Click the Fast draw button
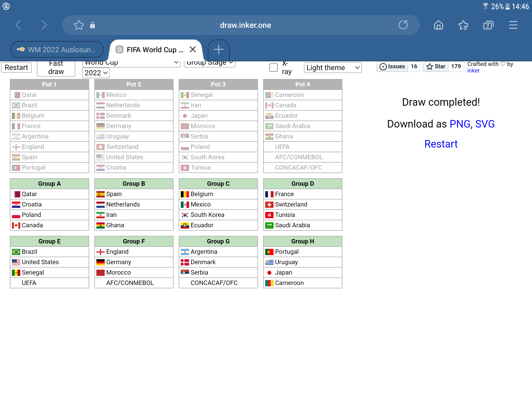Image resolution: width=532 pixels, height=399 pixels. coord(56,69)
